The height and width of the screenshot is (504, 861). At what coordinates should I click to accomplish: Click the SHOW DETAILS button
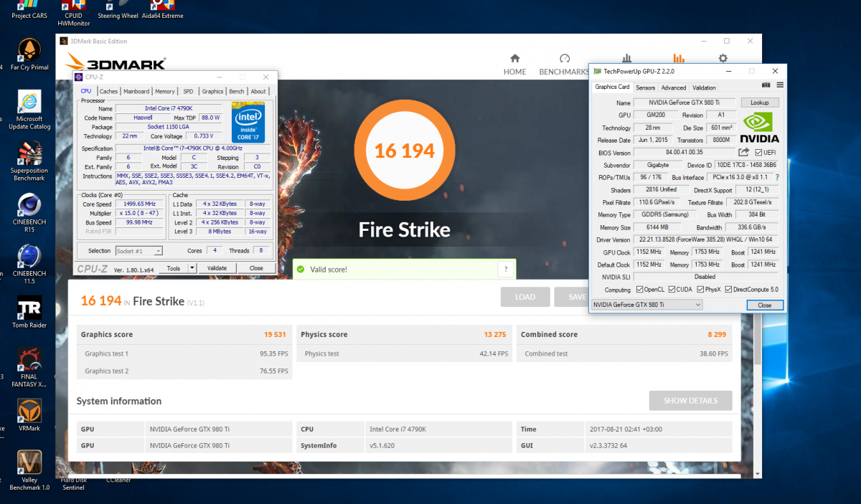690,400
